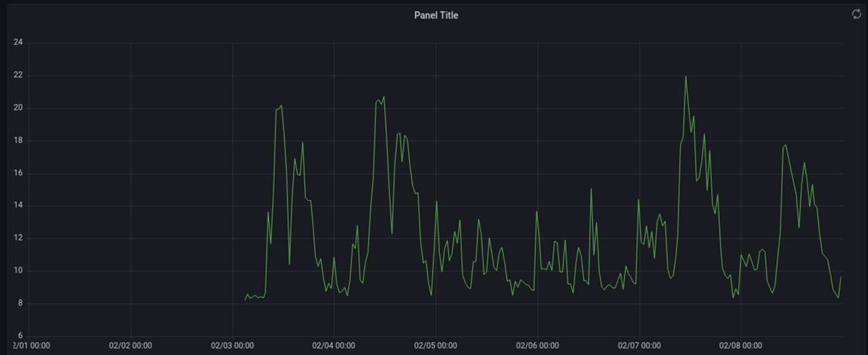Click the 24 y-axis label

point(18,43)
